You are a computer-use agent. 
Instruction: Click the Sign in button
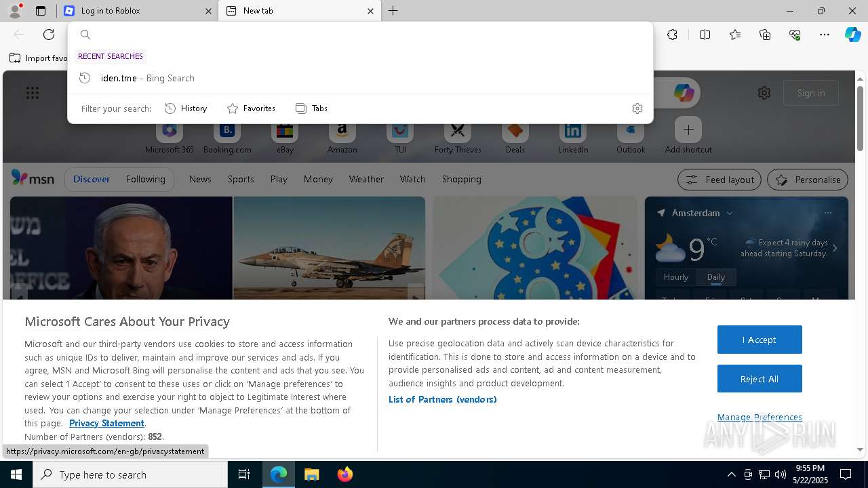coord(811,93)
